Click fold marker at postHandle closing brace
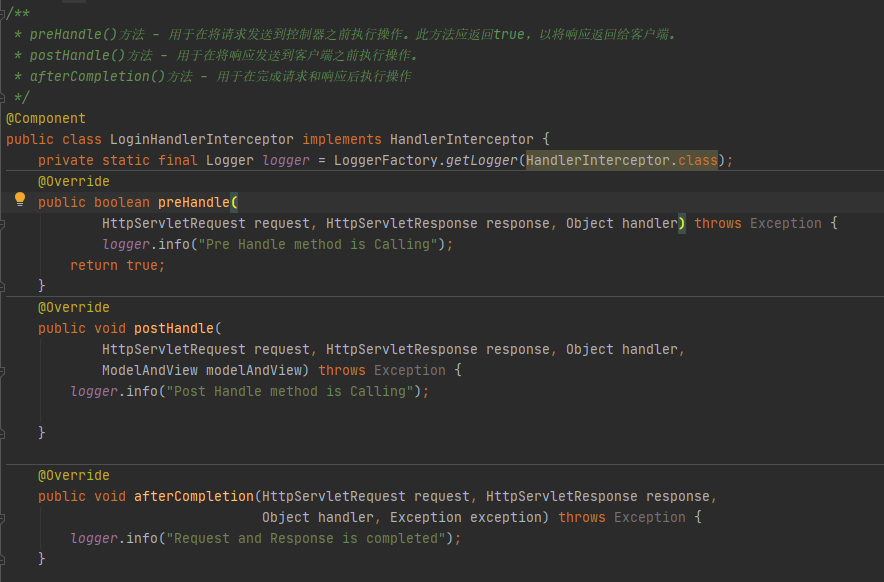The image size is (884, 582). pyautogui.click(x=3, y=433)
